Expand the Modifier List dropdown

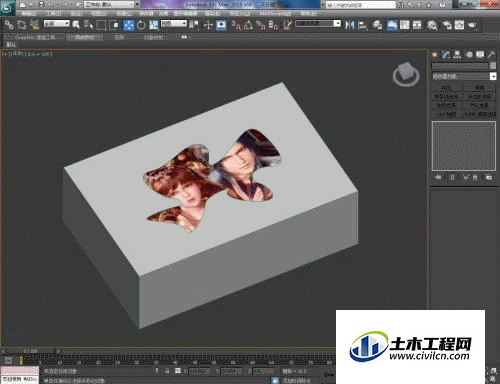[464, 76]
